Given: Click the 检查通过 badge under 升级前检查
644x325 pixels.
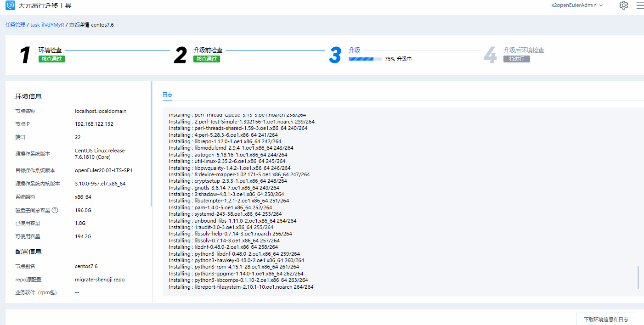Looking at the screenshot, I should pyautogui.click(x=207, y=59).
